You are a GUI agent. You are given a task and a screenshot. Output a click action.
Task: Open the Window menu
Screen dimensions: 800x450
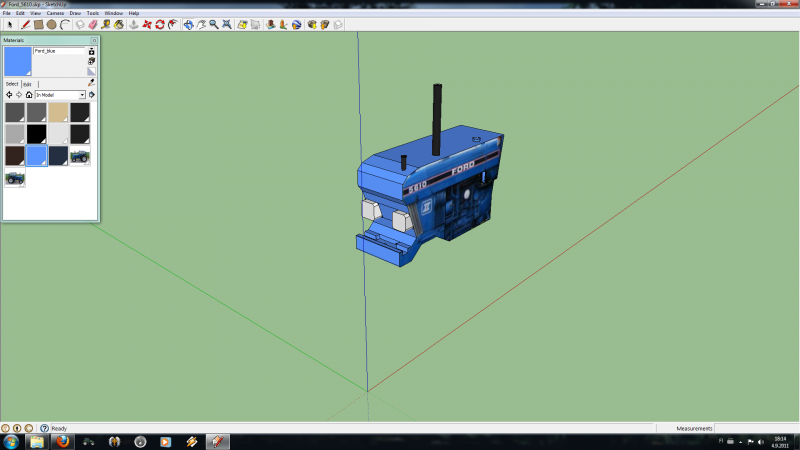113,13
